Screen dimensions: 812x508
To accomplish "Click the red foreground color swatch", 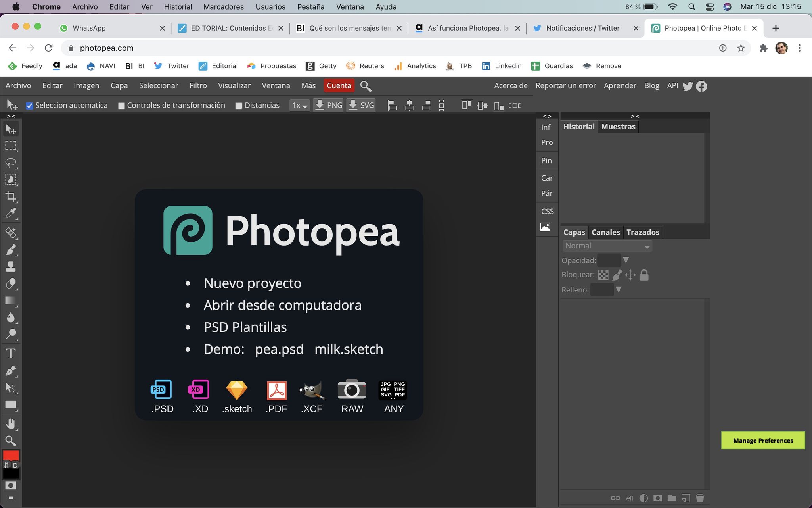I will click(11, 456).
